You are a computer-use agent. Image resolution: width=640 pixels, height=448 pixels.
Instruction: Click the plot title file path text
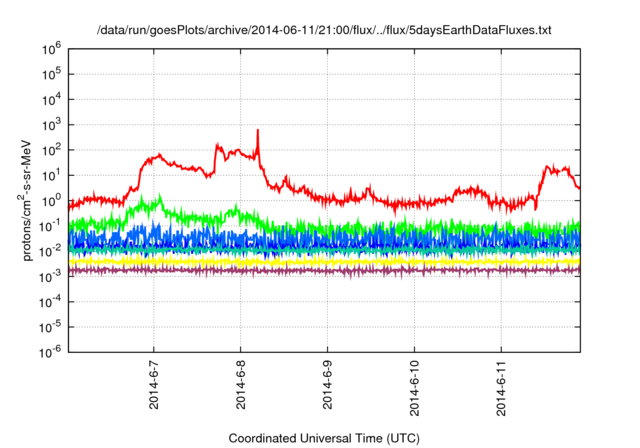(324, 30)
